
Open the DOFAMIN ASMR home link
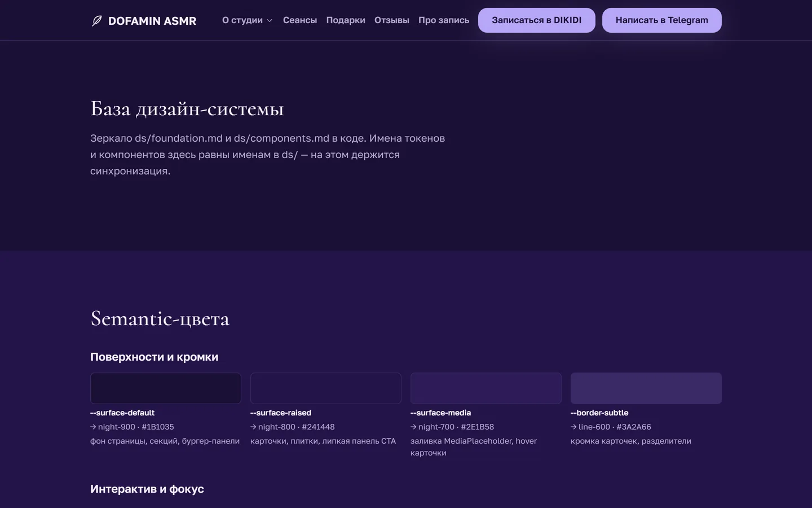(x=144, y=21)
